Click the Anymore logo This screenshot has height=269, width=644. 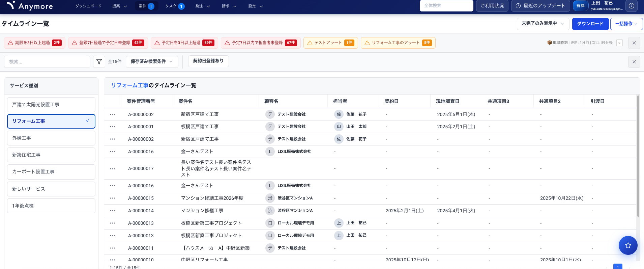30,6
